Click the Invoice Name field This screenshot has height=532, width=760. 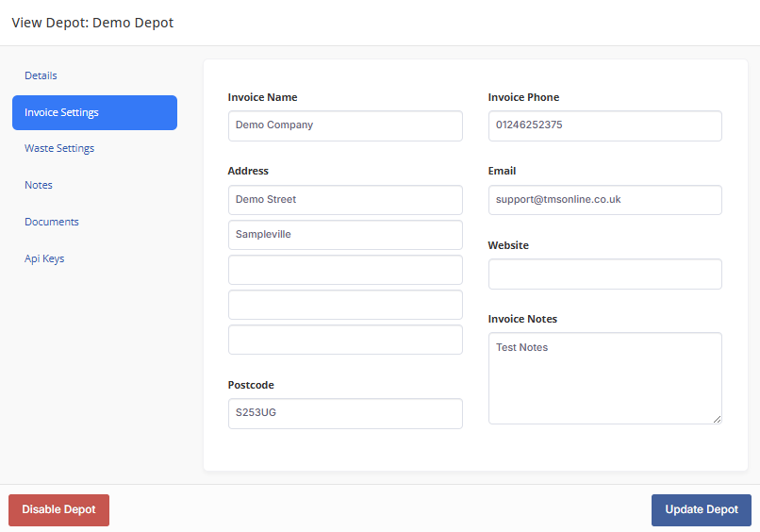coord(345,126)
